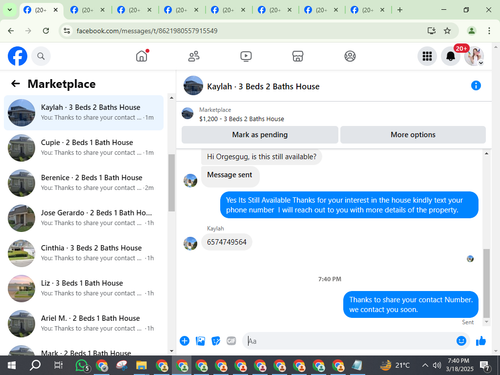The height and width of the screenshot is (375, 500).
Task: Choose a GIF icon in composer
Action: [x=231, y=341]
